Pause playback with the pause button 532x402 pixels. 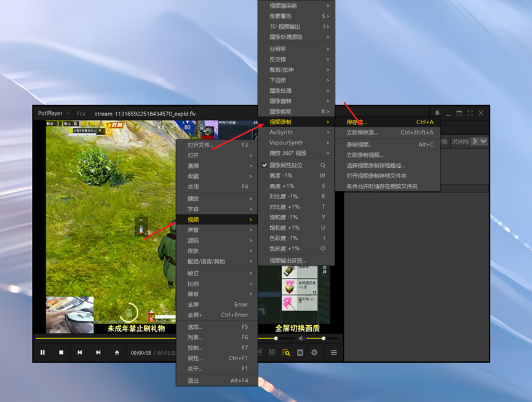(x=42, y=352)
